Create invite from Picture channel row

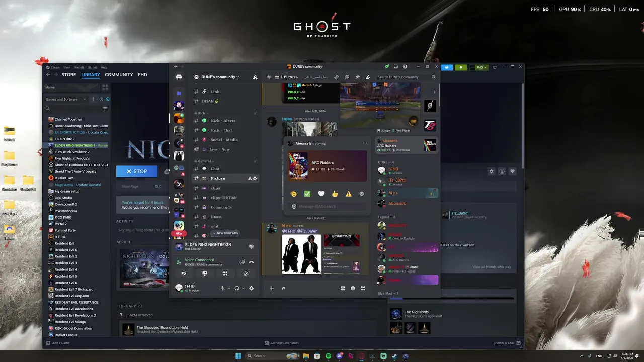(250, 178)
